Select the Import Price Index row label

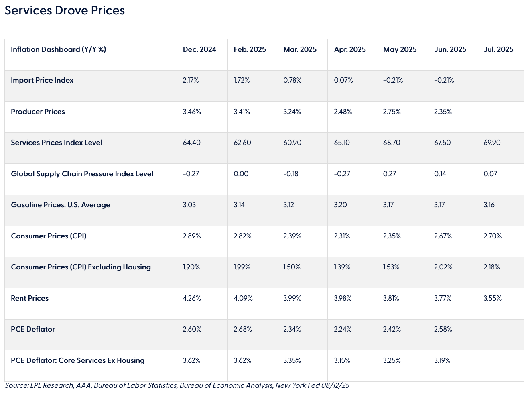coord(42,80)
